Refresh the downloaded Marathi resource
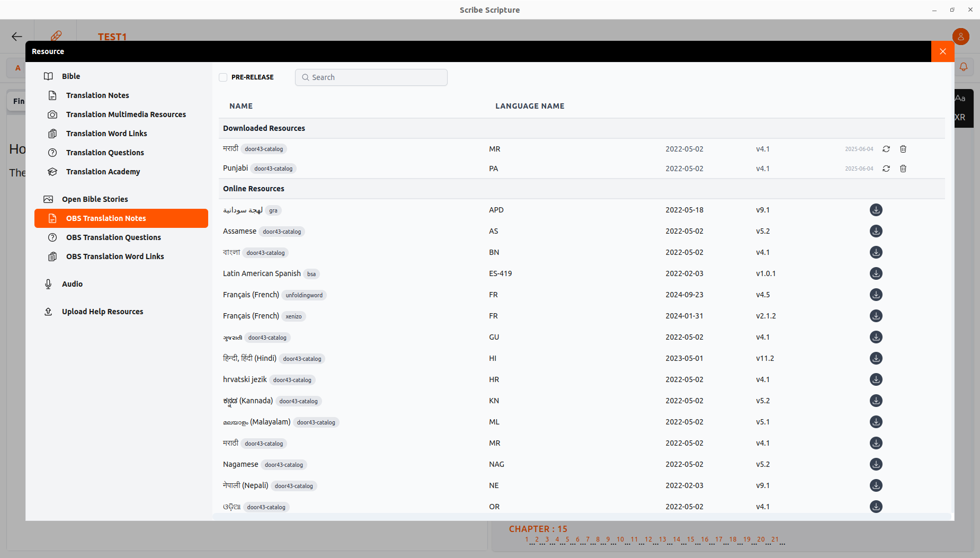980x558 pixels. coord(887,149)
